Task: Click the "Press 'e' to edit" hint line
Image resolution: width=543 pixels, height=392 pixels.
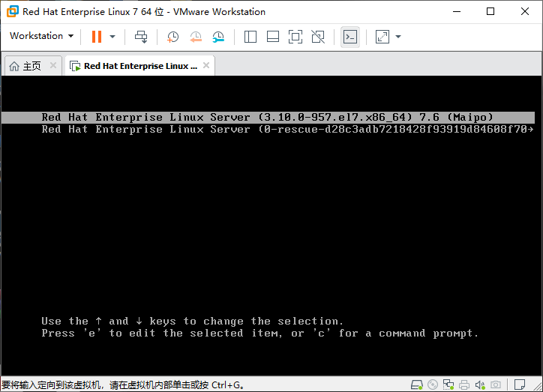Action: (x=259, y=334)
